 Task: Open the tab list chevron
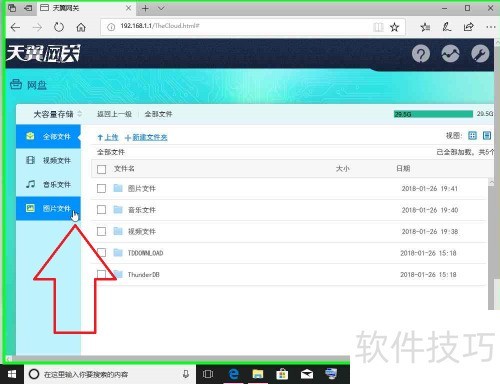161,8
